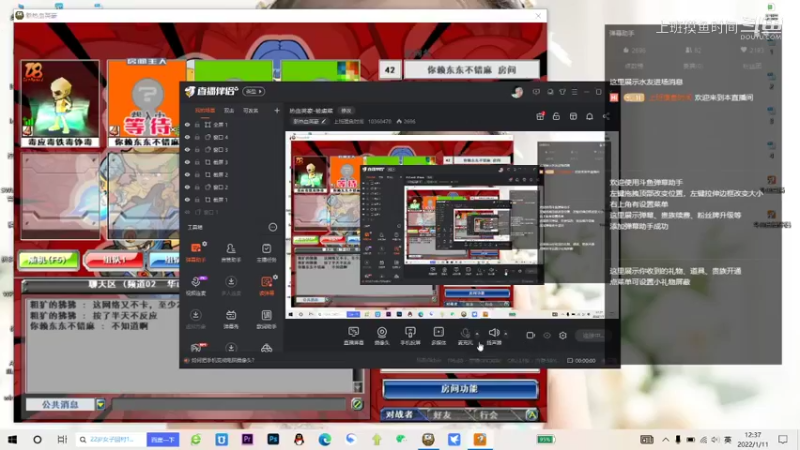Screen dimensions: 800x450
Task: Toggle visibility of the 全屏 1 source
Action: point(187,124)
